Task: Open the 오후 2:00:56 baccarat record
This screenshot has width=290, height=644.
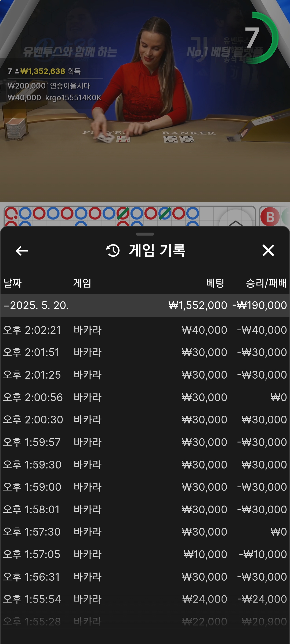Action: click(x=145, y=397)
